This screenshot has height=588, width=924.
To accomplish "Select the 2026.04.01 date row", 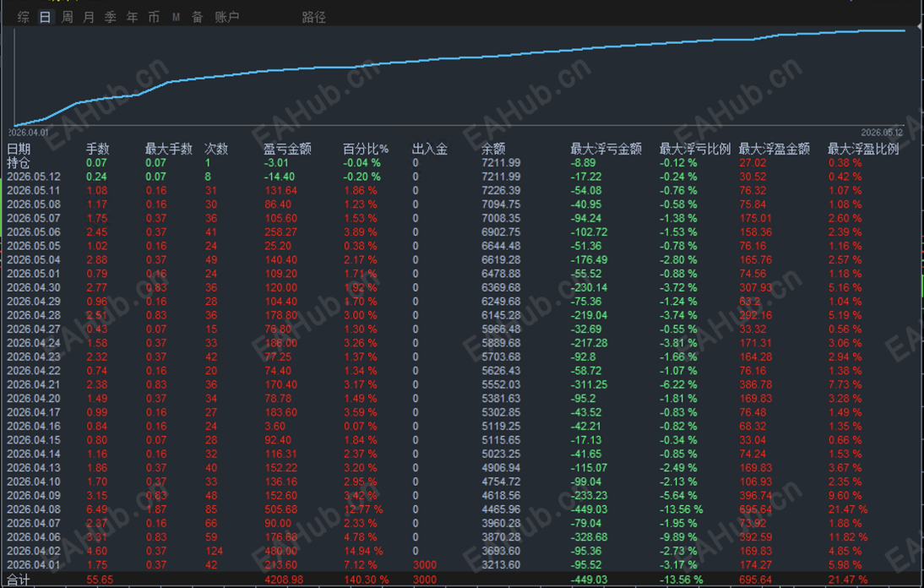I will pos(461,564).
